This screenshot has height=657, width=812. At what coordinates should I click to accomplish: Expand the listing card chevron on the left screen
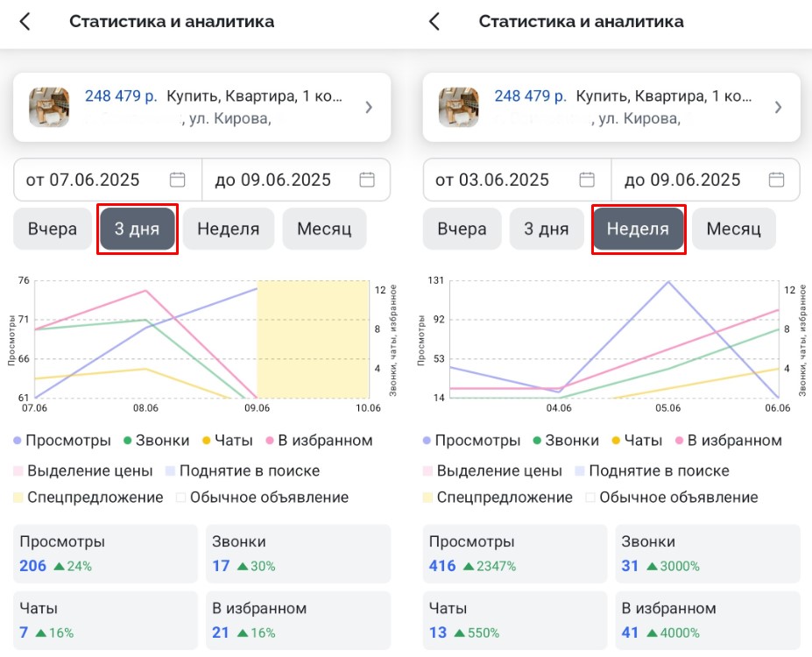point(369,108)
